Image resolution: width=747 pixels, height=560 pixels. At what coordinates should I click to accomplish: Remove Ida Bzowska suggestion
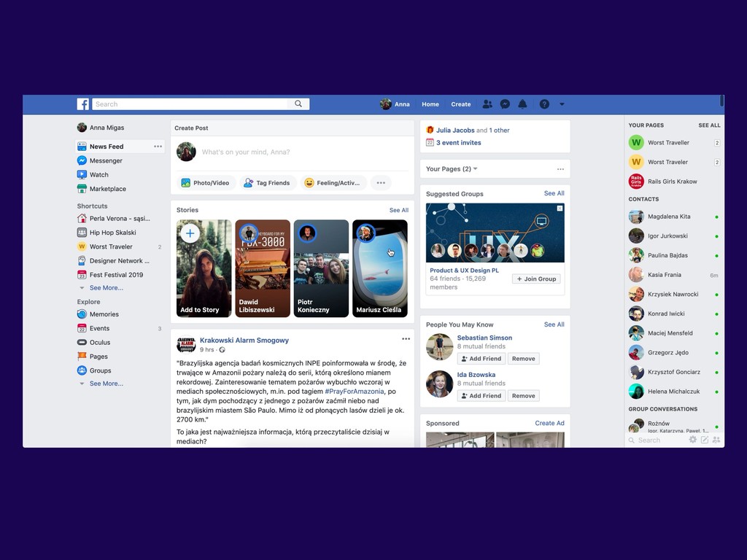[x=524, y=396]
